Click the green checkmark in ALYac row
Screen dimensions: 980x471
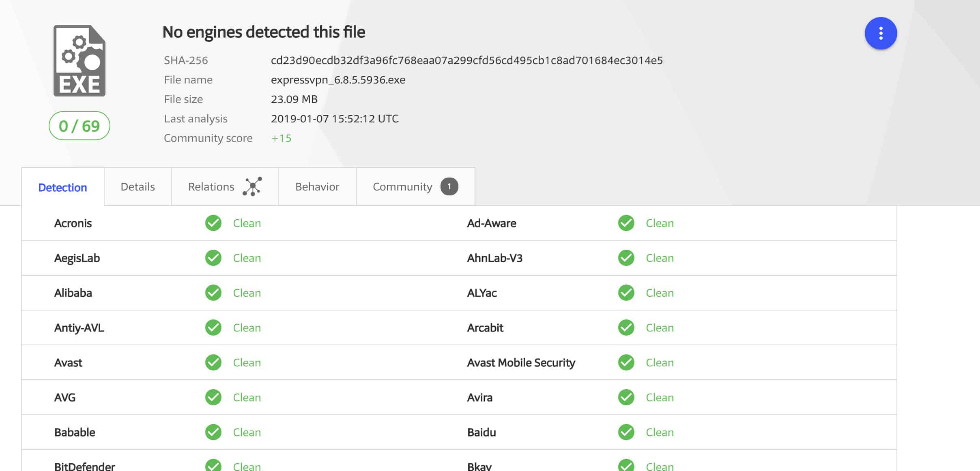click(x=626, y=293)
